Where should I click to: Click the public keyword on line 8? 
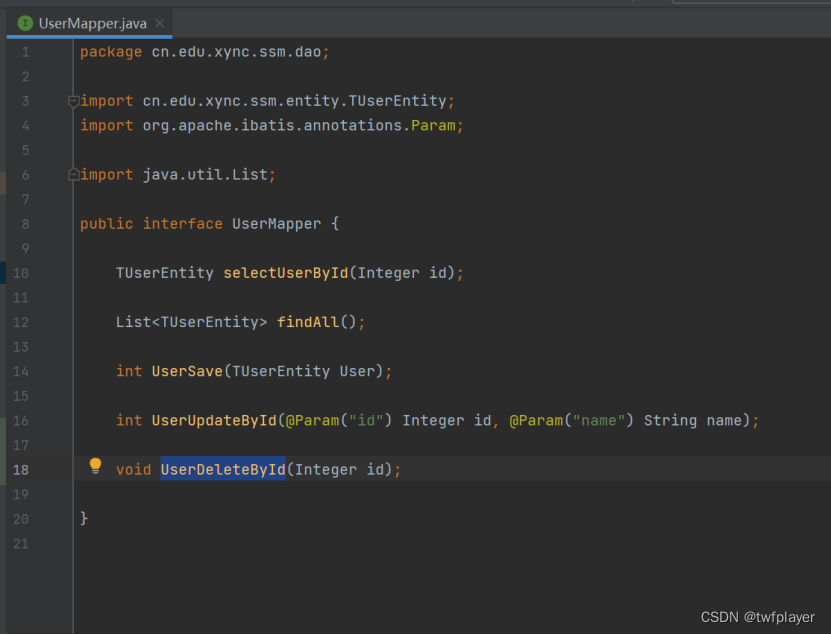pos(107,224)
